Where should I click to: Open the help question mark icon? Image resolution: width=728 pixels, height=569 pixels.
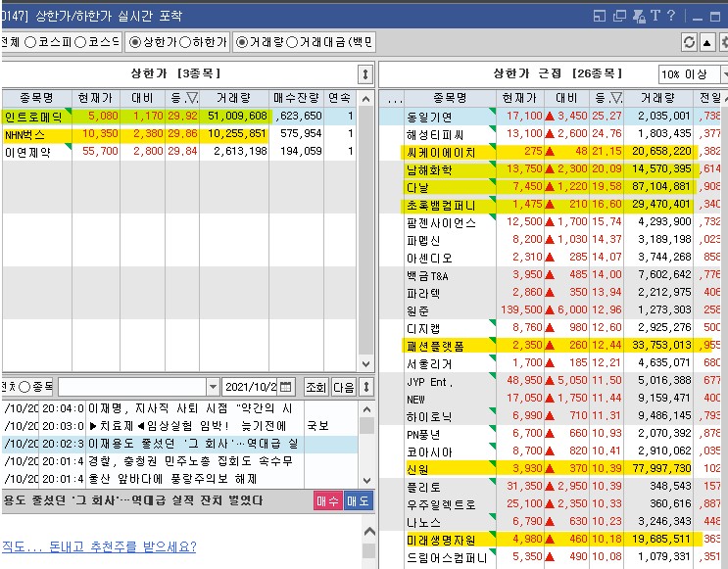[x=671, y=16]
